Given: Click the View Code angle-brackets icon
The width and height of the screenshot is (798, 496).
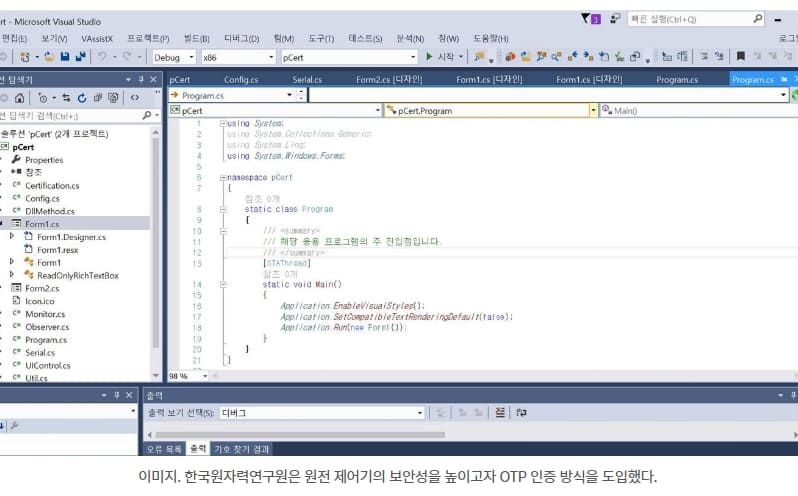Looking at the screenshot, I should 135,98.
